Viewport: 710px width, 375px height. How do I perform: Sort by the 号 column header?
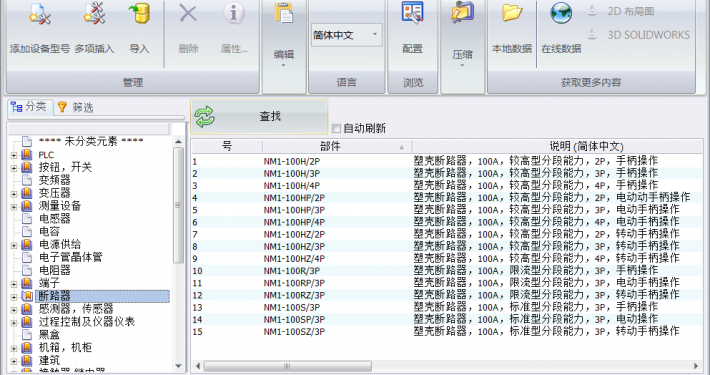226,146
